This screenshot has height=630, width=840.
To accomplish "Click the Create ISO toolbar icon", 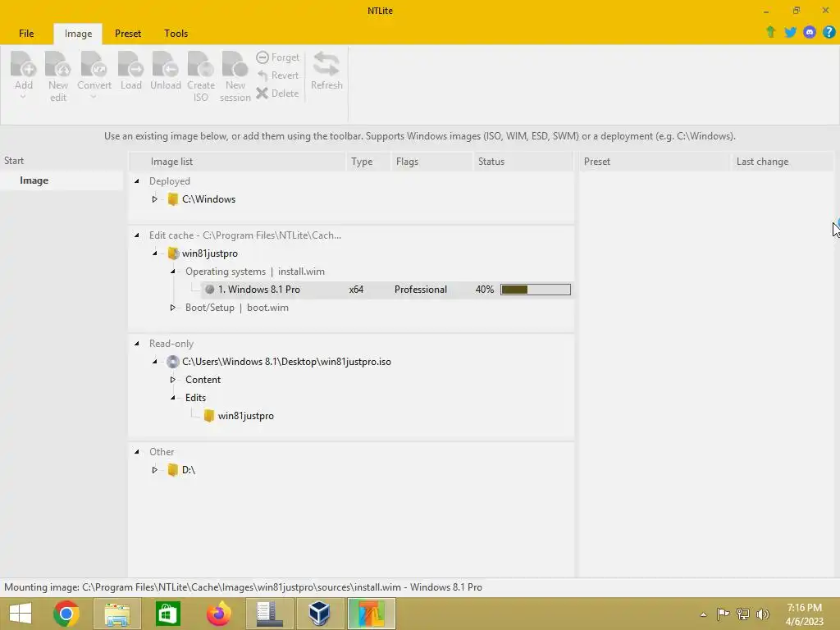I will 201,64.
